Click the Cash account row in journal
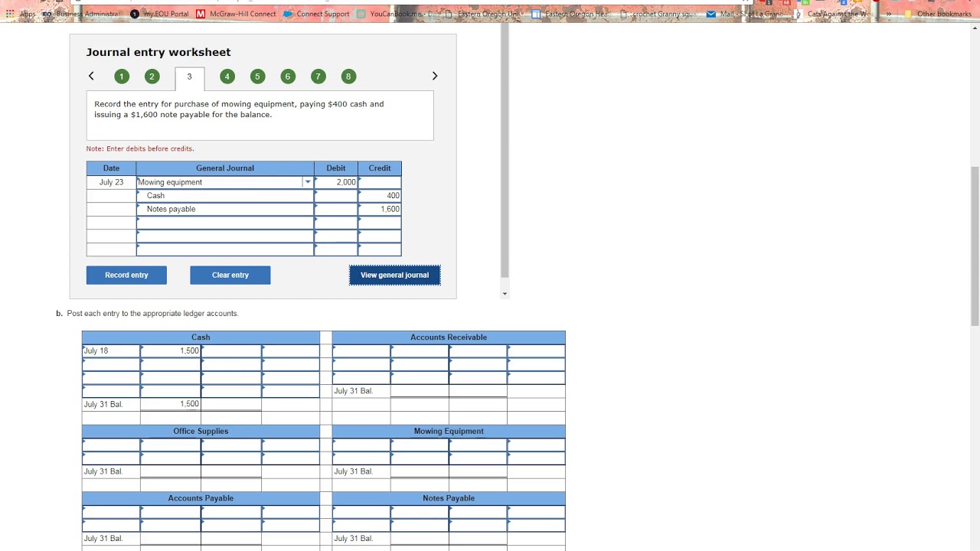This screenshot has width=980, height=551. (x=225, y=196)
